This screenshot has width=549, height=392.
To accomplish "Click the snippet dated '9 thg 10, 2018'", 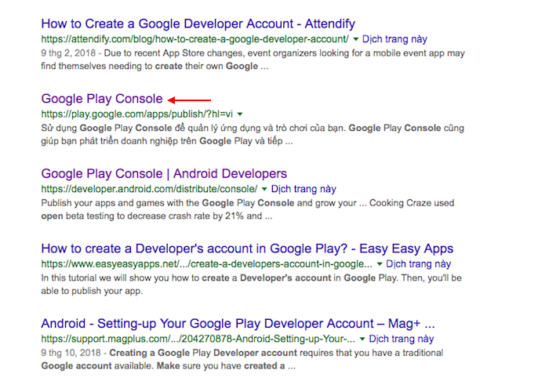I will [x=242, y=359].
